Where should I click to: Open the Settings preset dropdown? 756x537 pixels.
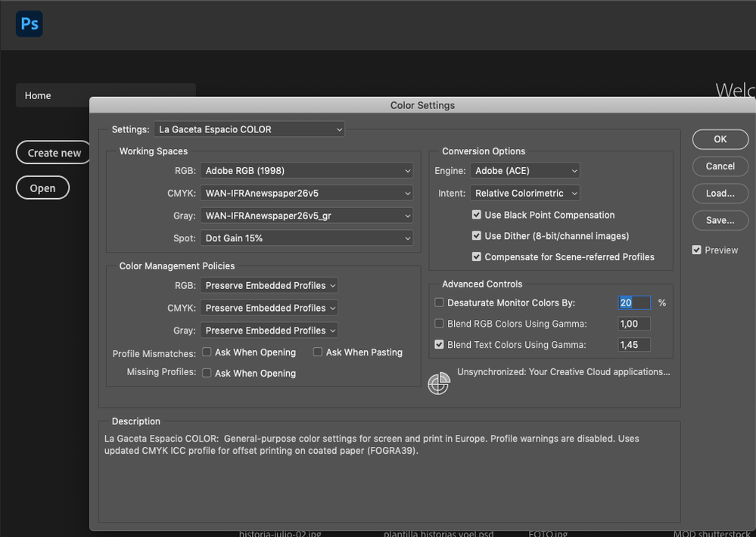(249, 129)
